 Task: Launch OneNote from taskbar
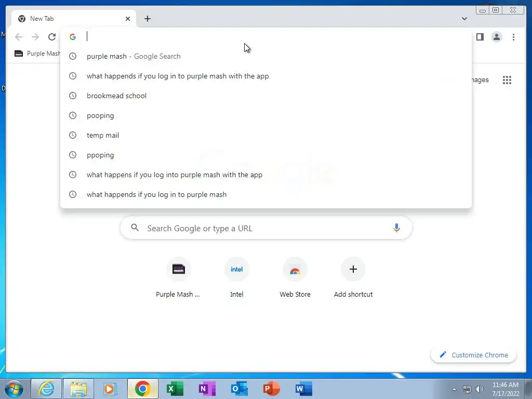(207, 389)
